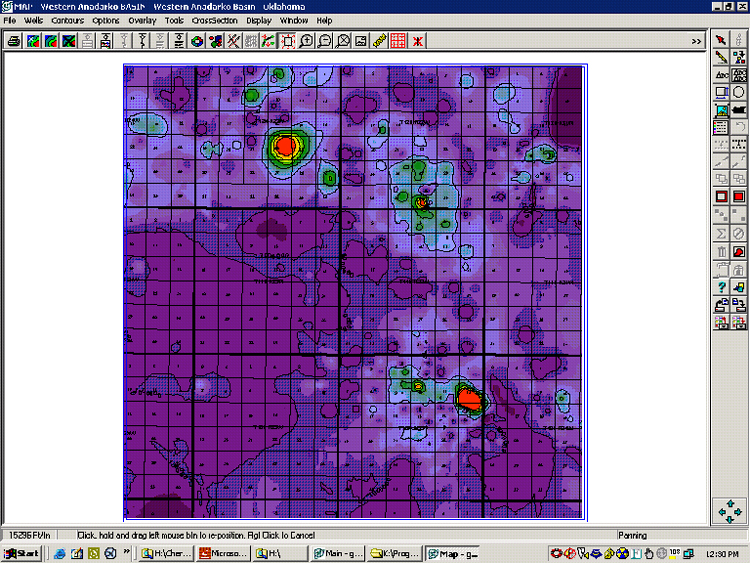Click the zoom-out magnifier icon
750x563 pixels.
[324, 41]
